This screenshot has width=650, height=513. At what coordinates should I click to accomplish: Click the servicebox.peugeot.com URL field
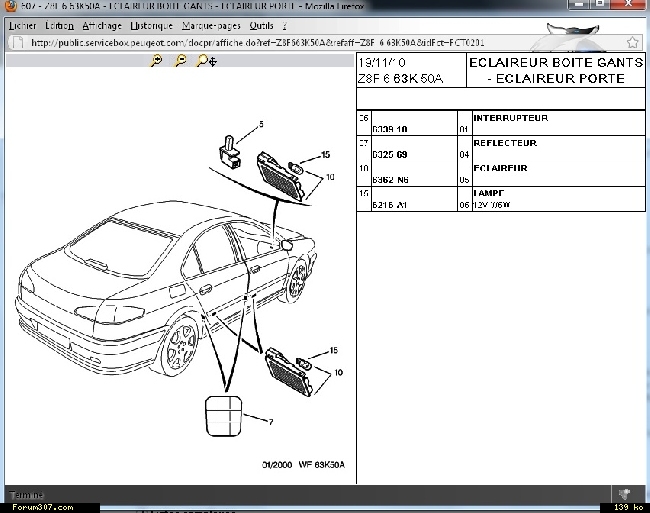coord(323,43)
